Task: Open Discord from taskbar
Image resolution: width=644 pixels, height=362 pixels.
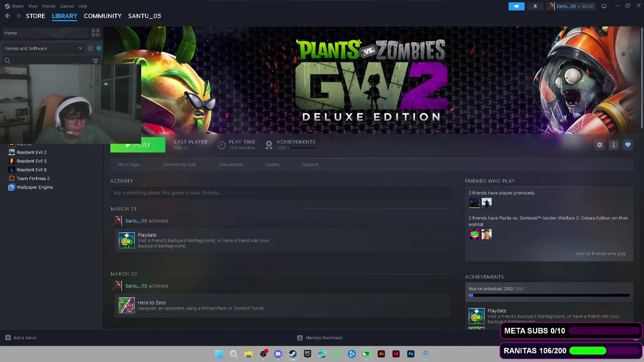Action: [x=278, y=354]
